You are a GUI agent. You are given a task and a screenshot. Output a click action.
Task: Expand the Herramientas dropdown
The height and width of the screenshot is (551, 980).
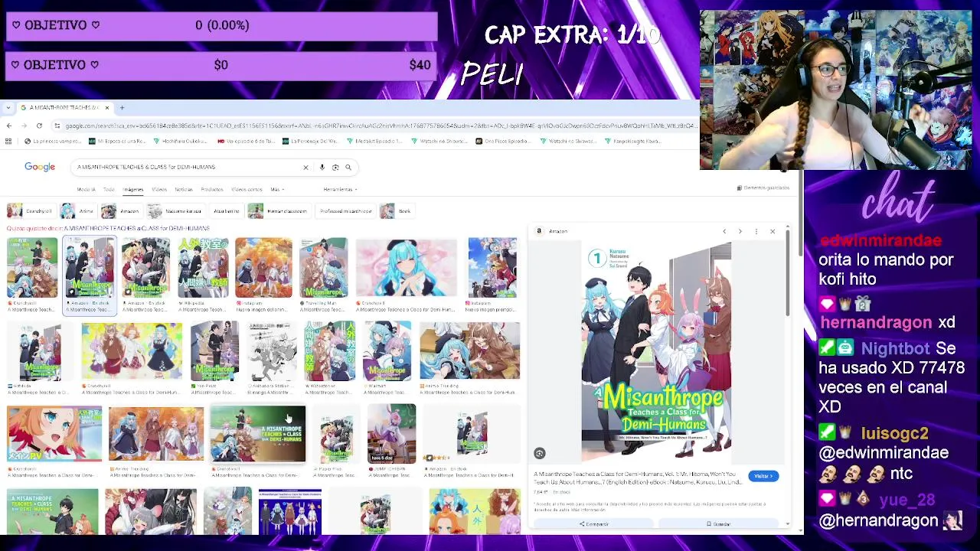(340, 189)
